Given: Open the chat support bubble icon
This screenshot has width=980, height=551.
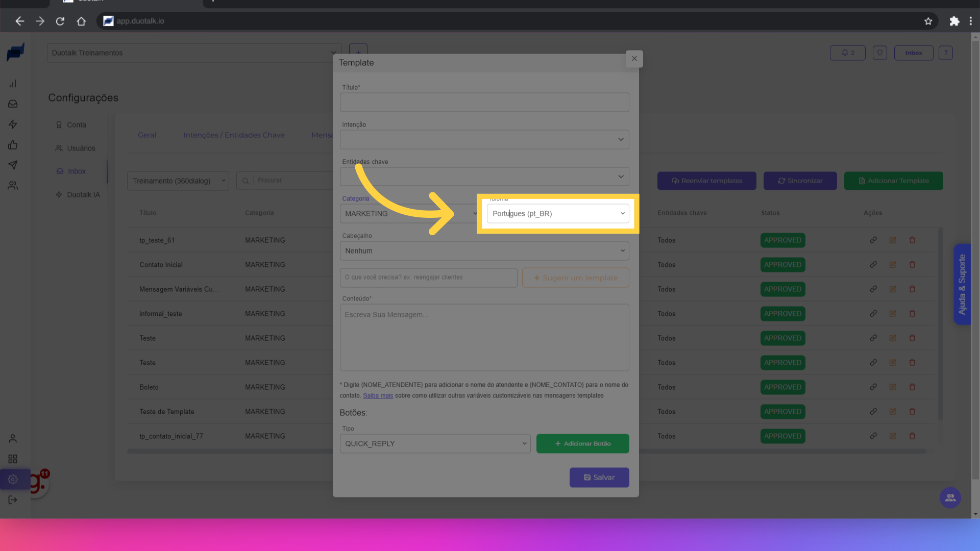Looking at the screenshot, I should point(950,498).
